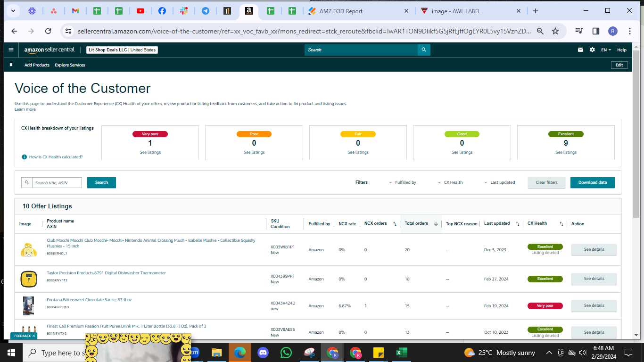Bookmark this page with the star icon

pyautogui.click(x=555, y=31)
